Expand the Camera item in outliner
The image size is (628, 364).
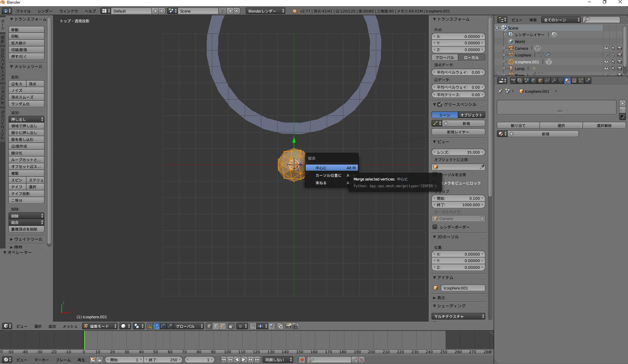(x=504, y=48)
